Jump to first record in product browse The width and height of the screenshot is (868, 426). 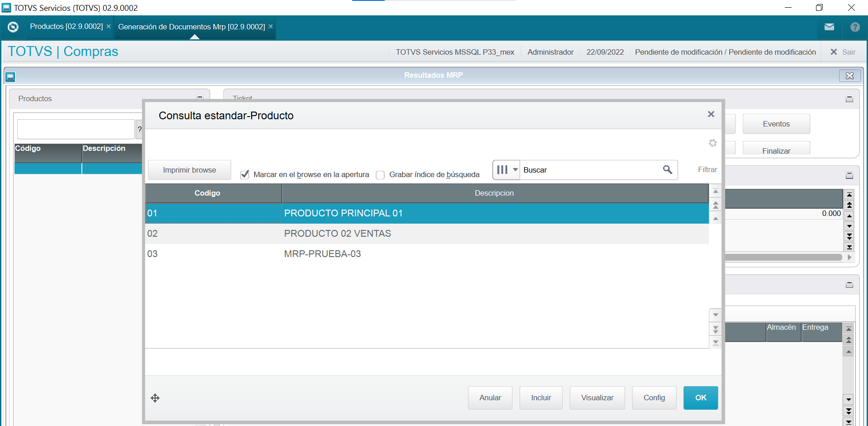pyautogui.click(x=716, y=192)
